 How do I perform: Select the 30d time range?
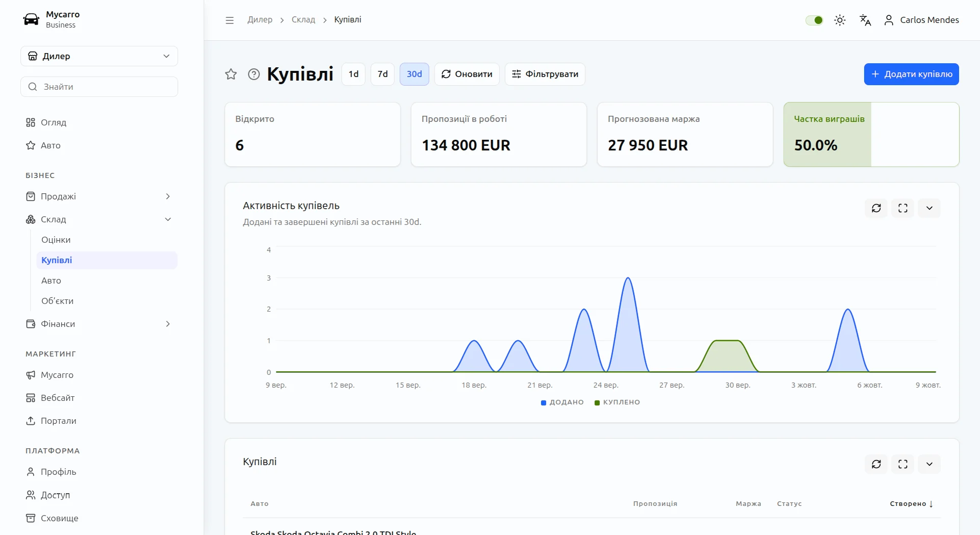pos(414,74)
